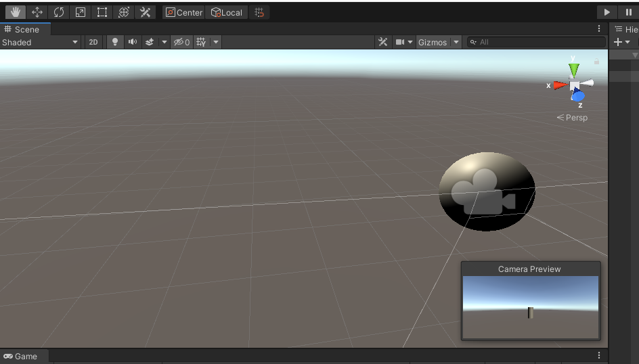Toggle hidden objects visibility counter
The height and width of the screenshot is (364, 639).
click(x=182, y=42)
